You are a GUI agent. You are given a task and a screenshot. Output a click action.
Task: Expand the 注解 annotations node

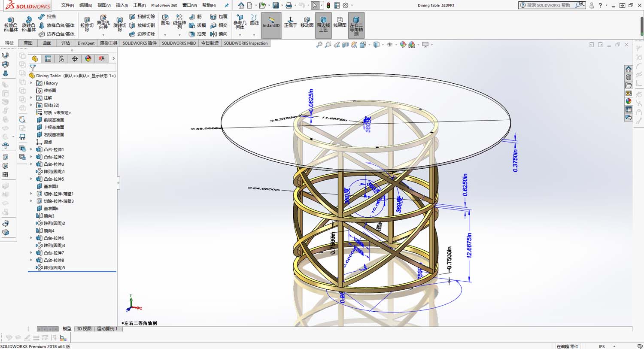click(x=31, y=98)
